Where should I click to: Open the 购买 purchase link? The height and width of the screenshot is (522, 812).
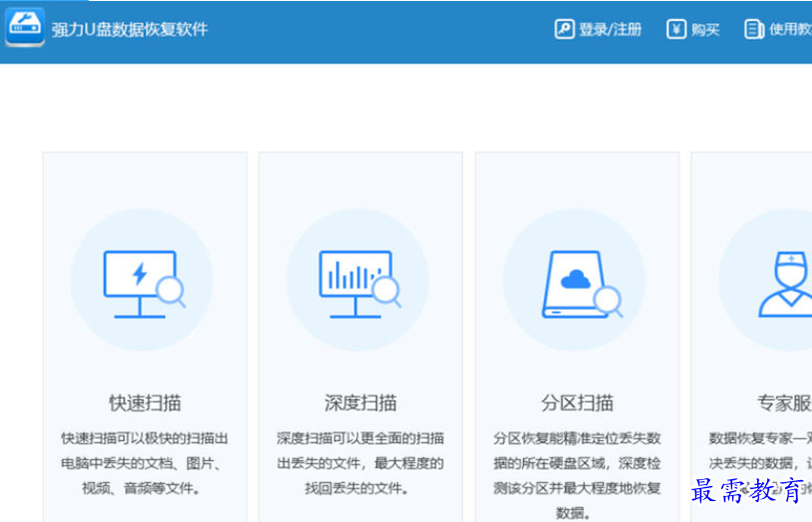[x=705, y=30]
